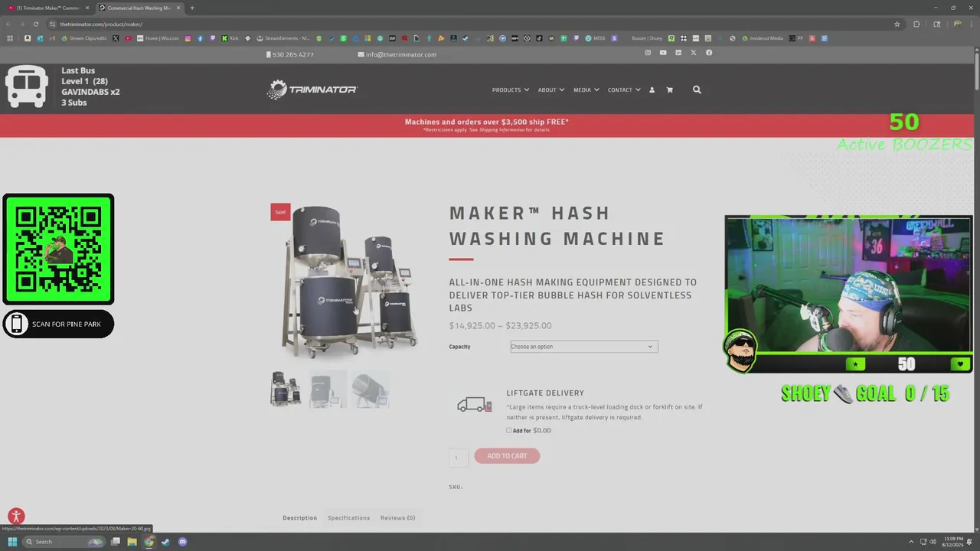This screenshot has width=980, height=551.
Task: Open Chrome three-dot menu
Action: [x=972, y=24]
